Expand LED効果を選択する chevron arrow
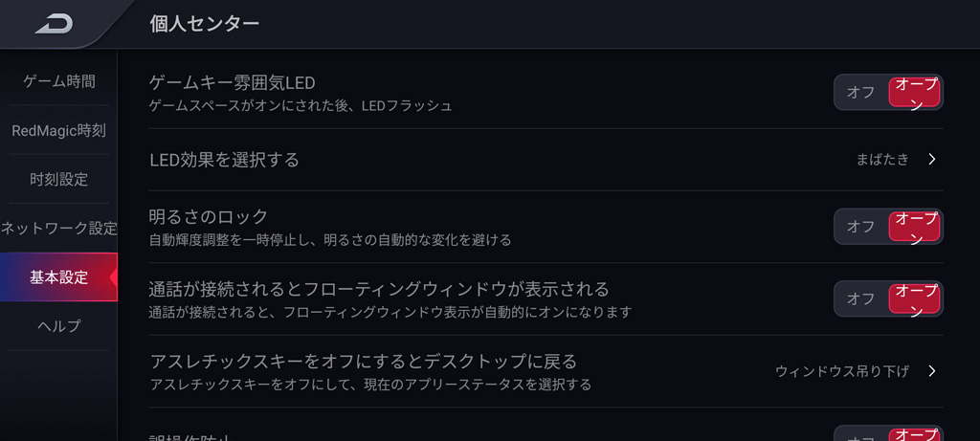 point(932,160)
